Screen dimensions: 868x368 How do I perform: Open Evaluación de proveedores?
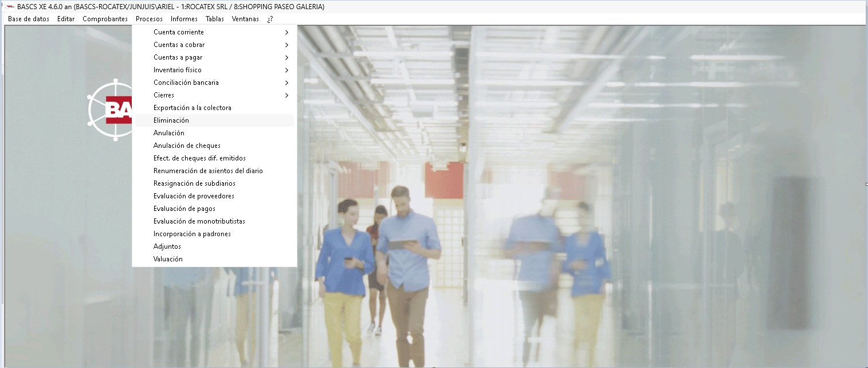194,196
